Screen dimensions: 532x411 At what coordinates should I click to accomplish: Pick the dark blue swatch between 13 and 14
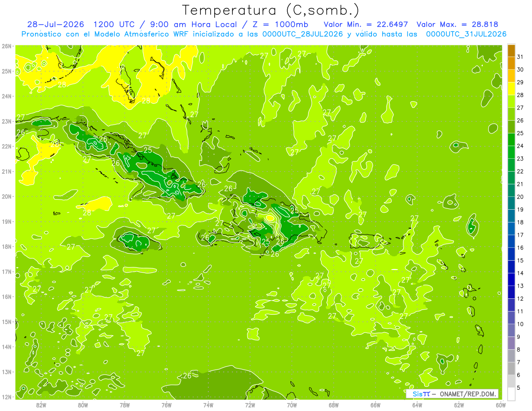511,280
